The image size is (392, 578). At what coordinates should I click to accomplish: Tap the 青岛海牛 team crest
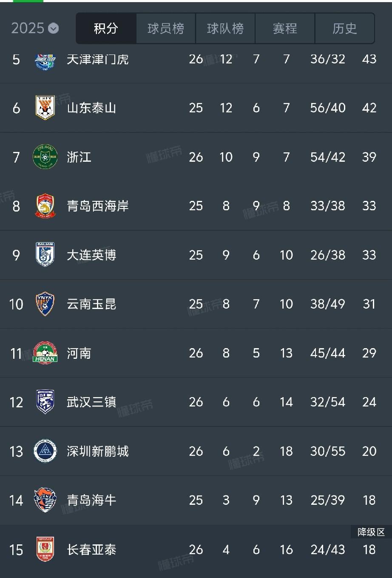45,500
